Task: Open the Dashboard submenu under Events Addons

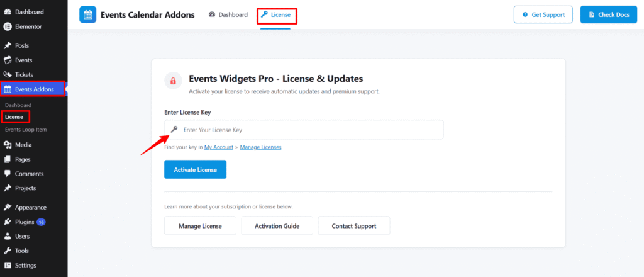Action: (x=18, y=105)
